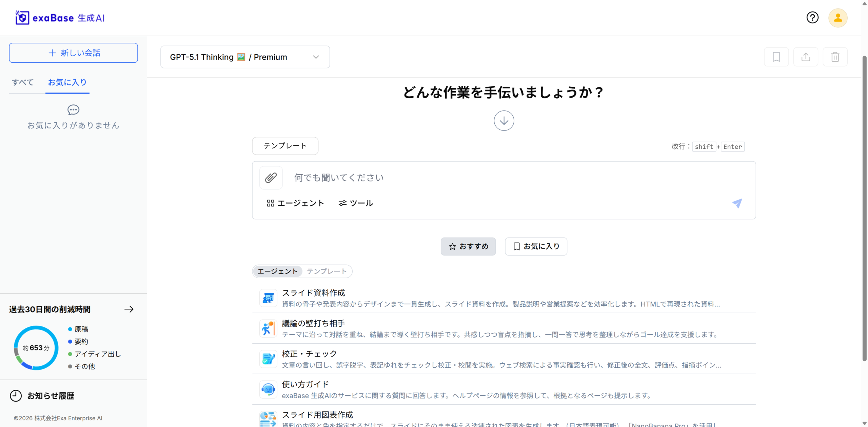Open help via the question mark icon
Screen dimensions: 868x427
[x=812, y=17]
